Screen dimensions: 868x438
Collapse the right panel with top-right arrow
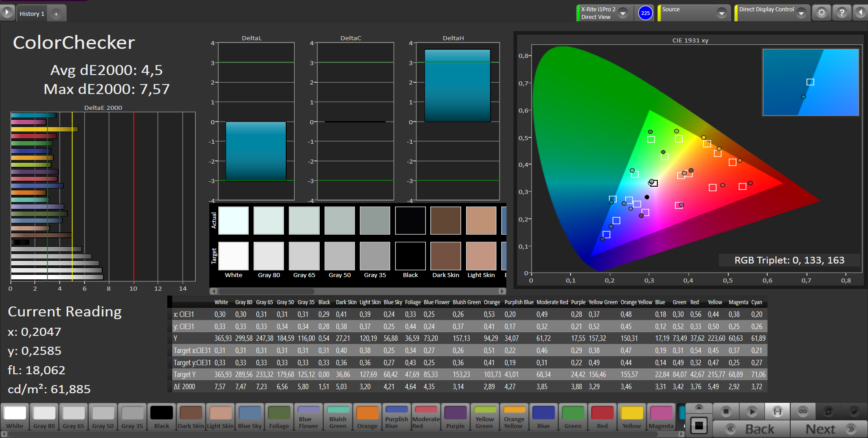(x=860, y=13)
